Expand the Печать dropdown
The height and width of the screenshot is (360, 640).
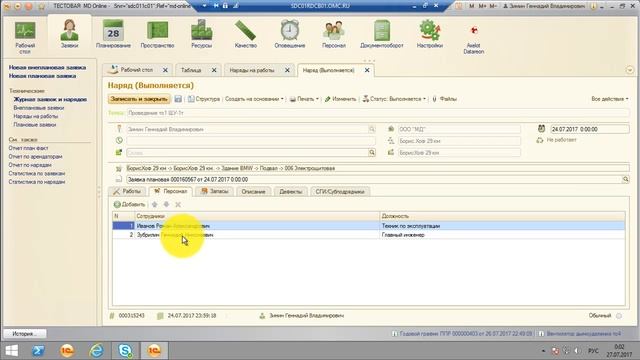(x=304, y=99)
